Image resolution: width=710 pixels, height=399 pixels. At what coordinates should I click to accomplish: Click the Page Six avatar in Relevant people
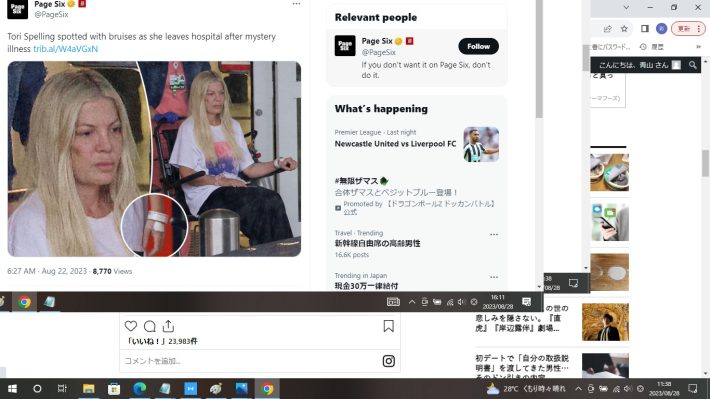pyautogui.click(x=345, y=46)
